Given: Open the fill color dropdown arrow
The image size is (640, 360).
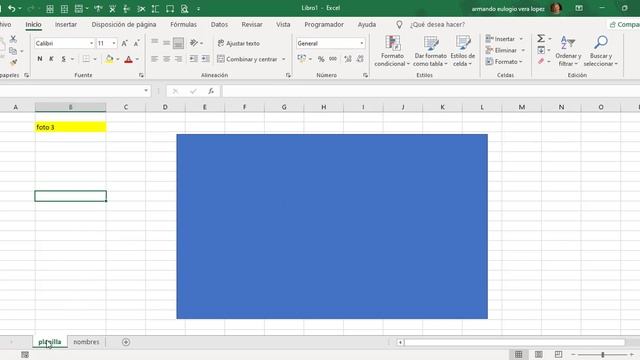Looking at the screenshot, I should 118,60.
